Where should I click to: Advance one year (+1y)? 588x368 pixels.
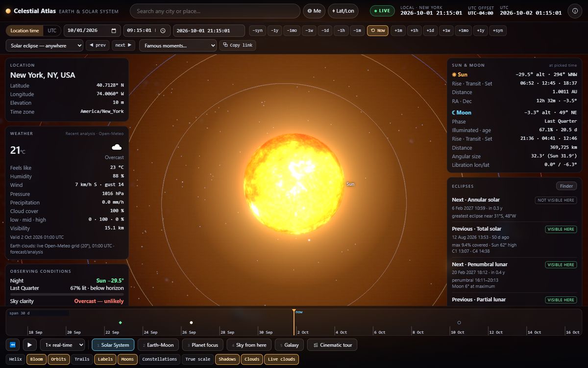point(480,30)
